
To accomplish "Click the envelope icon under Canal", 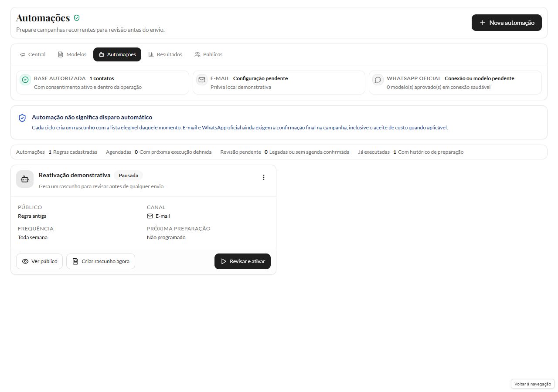I will (150, 216).
